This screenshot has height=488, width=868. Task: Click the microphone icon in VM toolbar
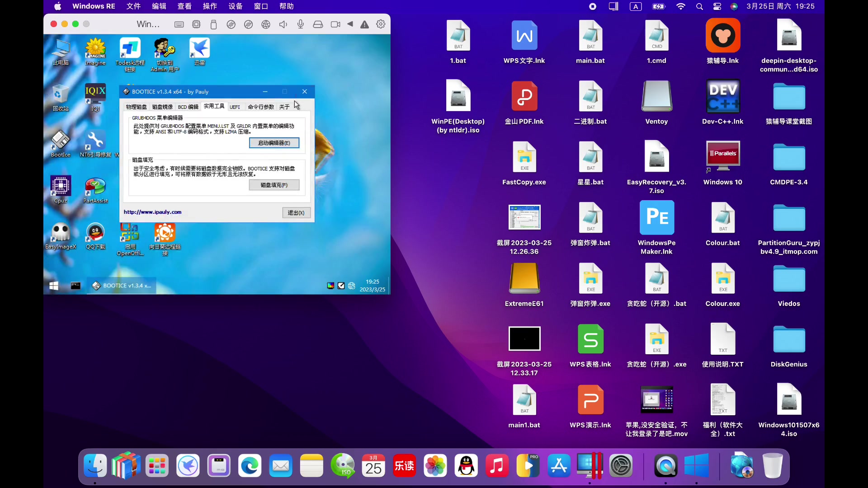pyautogui.click(x=301, y=24)
